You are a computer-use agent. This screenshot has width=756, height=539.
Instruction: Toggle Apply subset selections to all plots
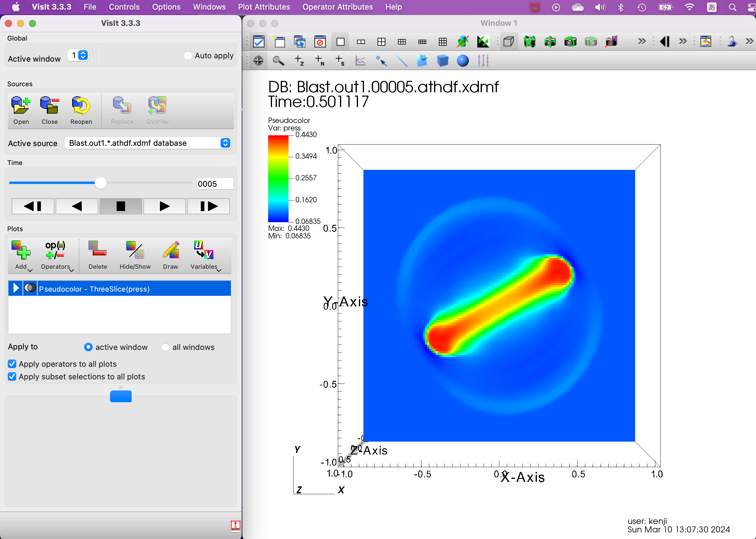(x=12, y=376)
